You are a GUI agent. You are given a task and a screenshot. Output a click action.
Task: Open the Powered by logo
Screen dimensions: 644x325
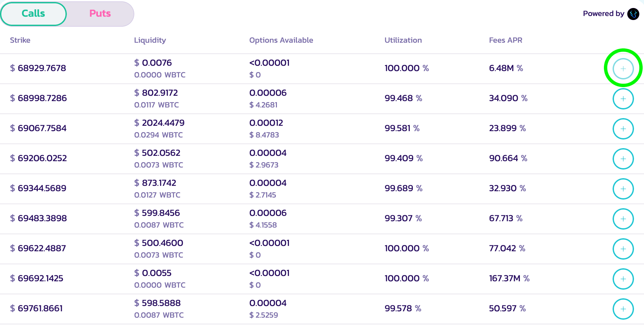click(633, 14)
